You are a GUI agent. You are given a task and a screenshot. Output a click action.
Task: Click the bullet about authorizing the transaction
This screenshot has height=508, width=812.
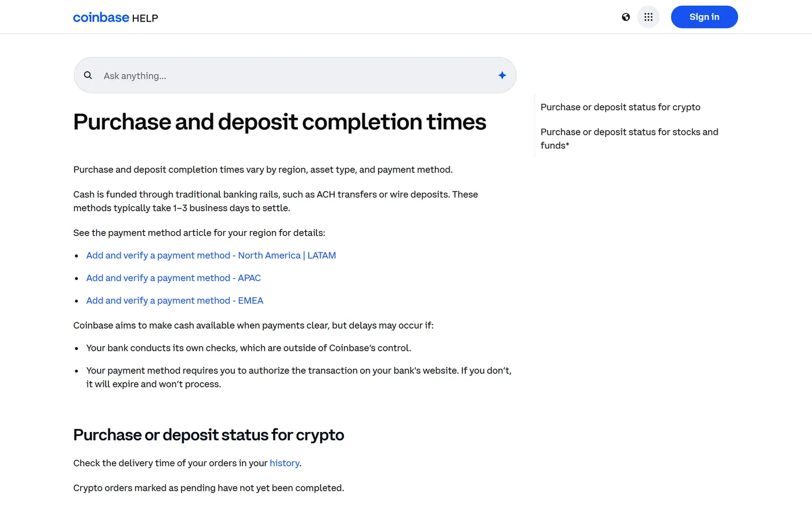pyautogui.click(x=299, y=377)
